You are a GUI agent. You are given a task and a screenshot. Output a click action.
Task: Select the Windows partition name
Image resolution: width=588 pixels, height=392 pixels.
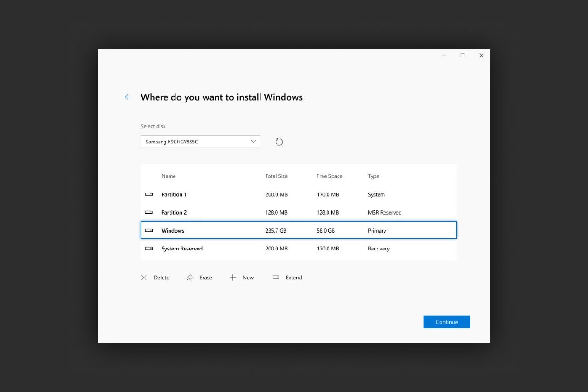tap(173, 231)
